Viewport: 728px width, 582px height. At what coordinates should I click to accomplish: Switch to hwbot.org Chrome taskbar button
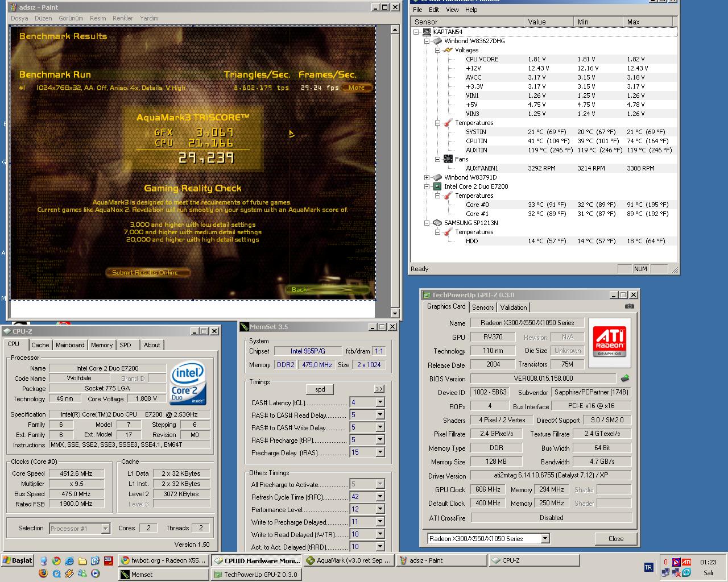click(x=163, y=560)
